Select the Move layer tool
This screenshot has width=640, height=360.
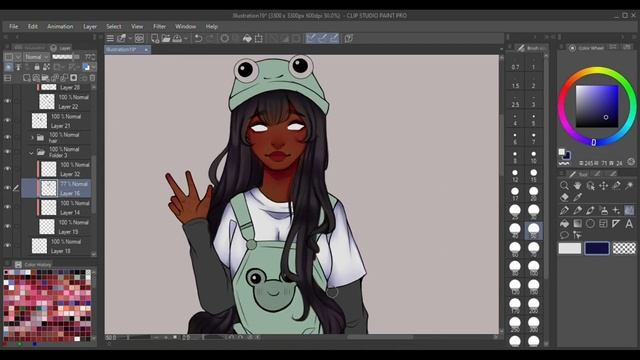(604, 186)
